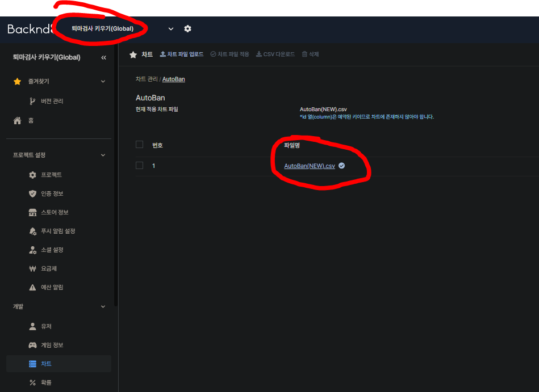Expand the project selector dropdown arrow
This screenshot has width=539, height=392.
point(171,29)
